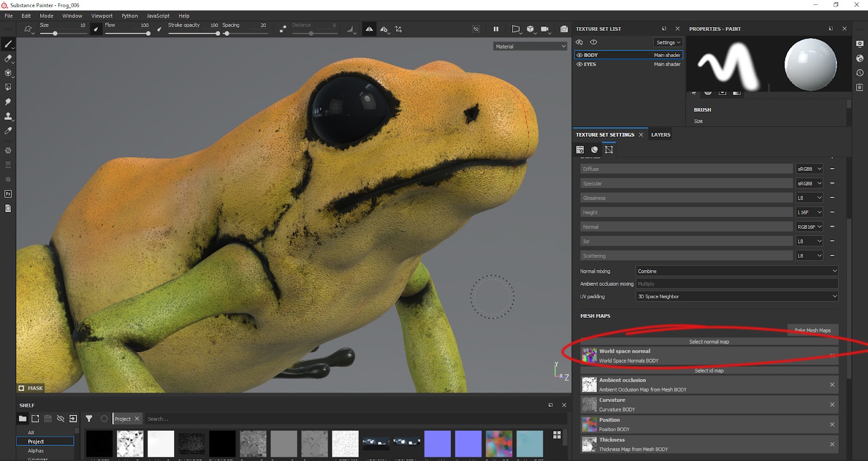Image resolution: width=868 pixels, height=461 pixels.
Task: Open the History panel icon
Action: tap(860, 73)
